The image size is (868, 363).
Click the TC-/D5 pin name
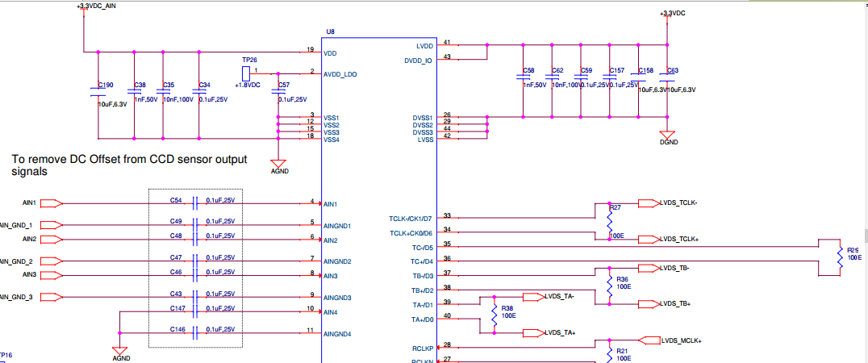click(423, 248)
